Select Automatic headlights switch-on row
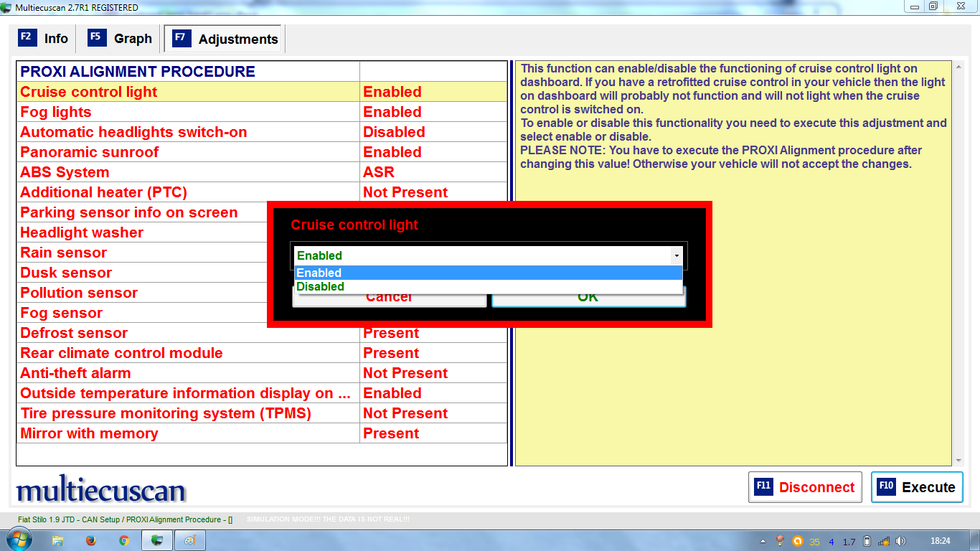Screen dimensions: 980x551 coord(262,132)
